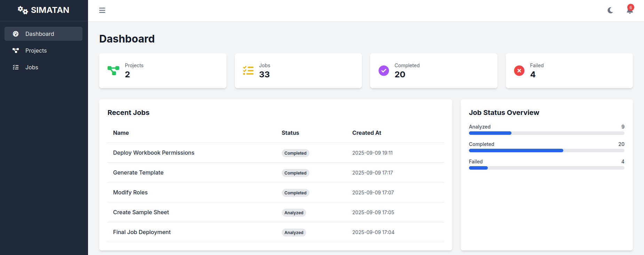Image resolution: width=644 pixels, height=255 pixels.
Task: Click the Jobs list icon in the sidebar
Action: [x=16, y=67]
